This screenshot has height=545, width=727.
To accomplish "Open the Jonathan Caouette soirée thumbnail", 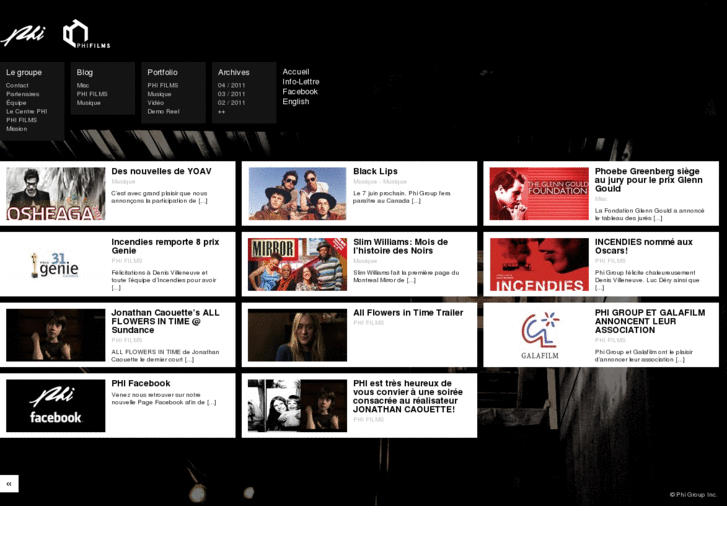I will tap(297, 406).
